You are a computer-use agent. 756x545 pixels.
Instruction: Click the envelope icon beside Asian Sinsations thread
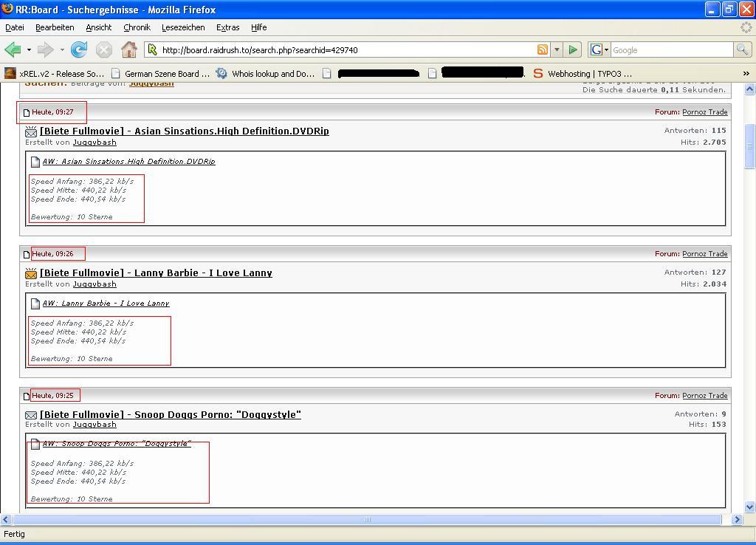point(31,131)
